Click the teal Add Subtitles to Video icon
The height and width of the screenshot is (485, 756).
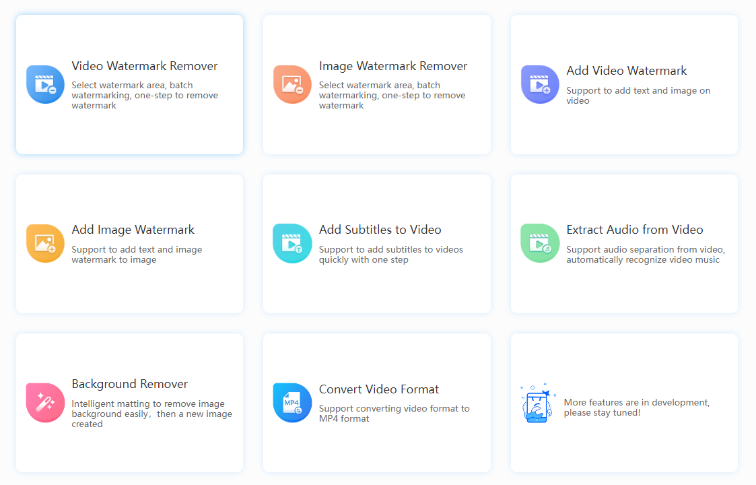coord(292,243)
